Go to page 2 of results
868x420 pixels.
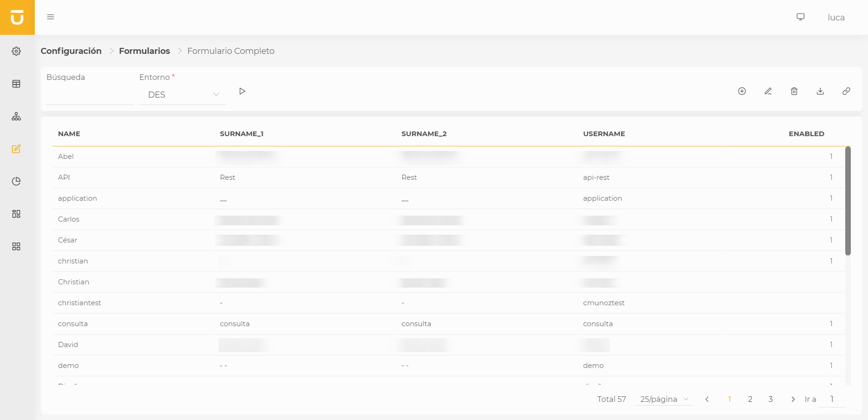750,399
